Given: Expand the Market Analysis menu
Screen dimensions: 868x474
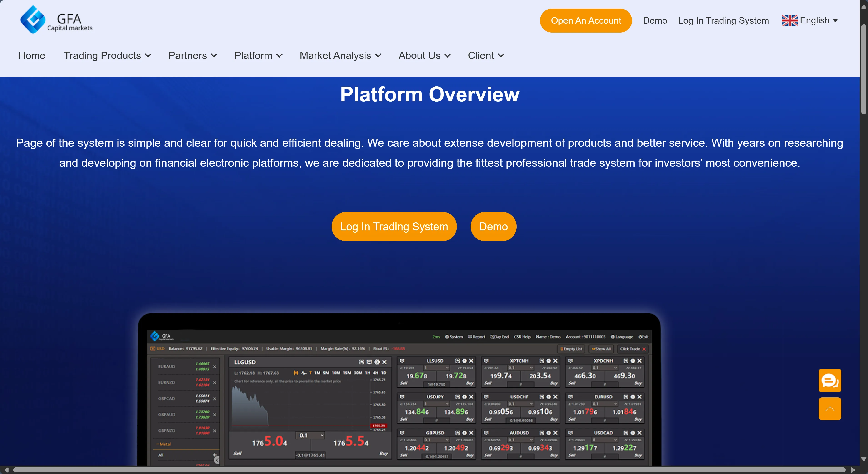Looking at the screenshot, I should coord(340,55).
